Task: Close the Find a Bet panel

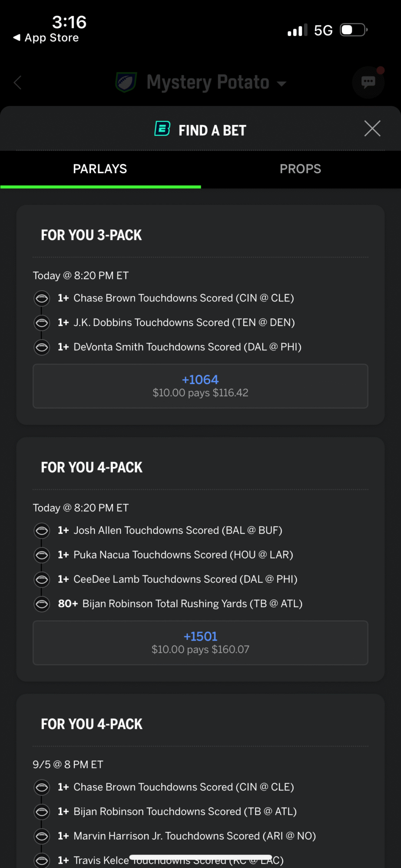Action: pos(372,128)
